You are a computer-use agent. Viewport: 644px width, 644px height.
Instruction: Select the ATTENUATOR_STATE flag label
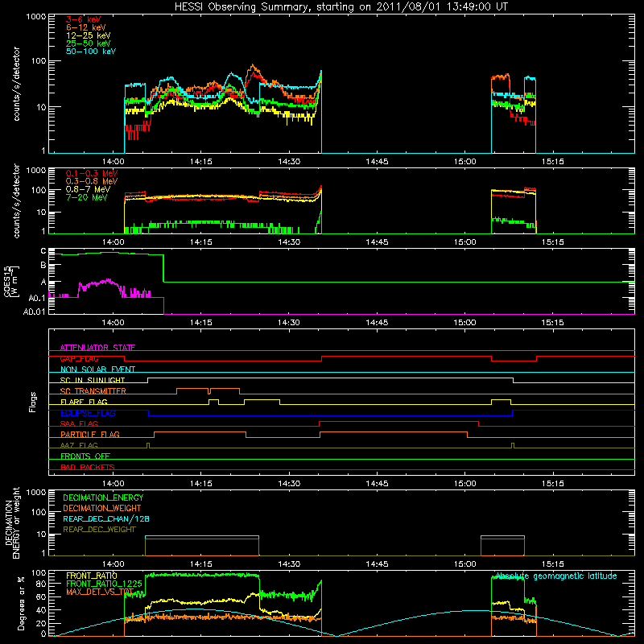point(97,348)
